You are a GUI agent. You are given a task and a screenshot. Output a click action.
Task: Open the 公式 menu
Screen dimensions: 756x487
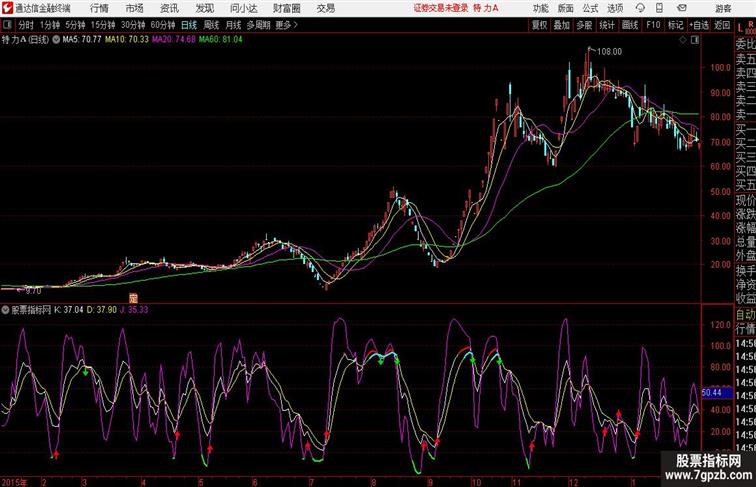point(590,8)
